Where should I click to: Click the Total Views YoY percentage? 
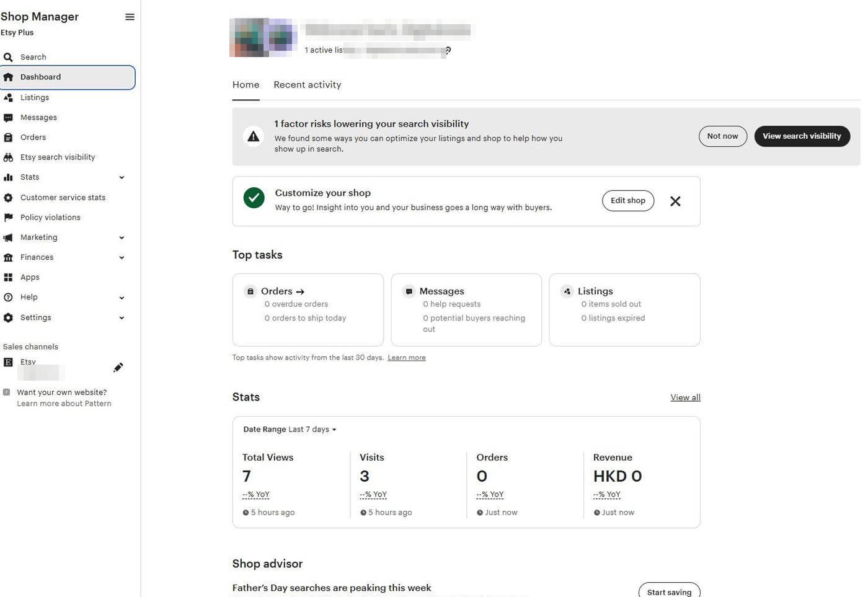[256, 495]
